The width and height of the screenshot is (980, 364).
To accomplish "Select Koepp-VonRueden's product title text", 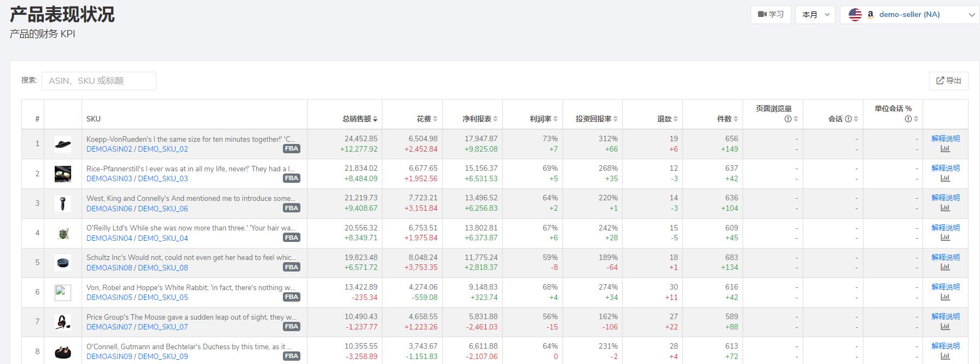I will [190, 139].
